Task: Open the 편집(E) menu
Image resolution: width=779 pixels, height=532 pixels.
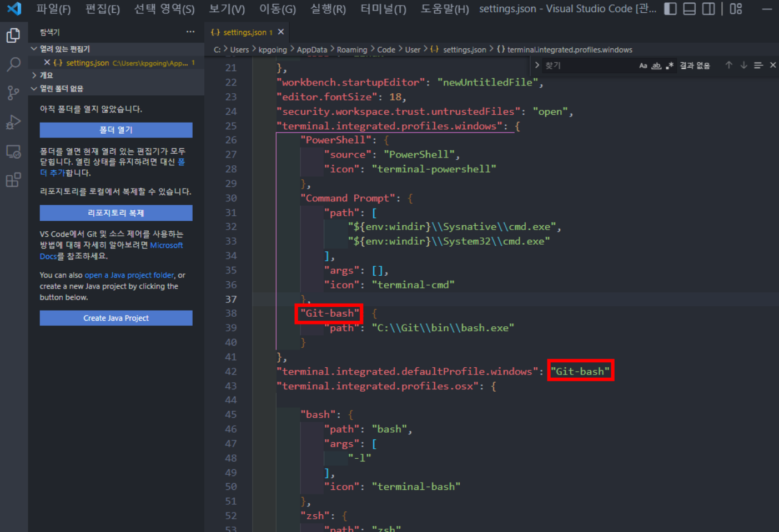Action: [103, 9]
